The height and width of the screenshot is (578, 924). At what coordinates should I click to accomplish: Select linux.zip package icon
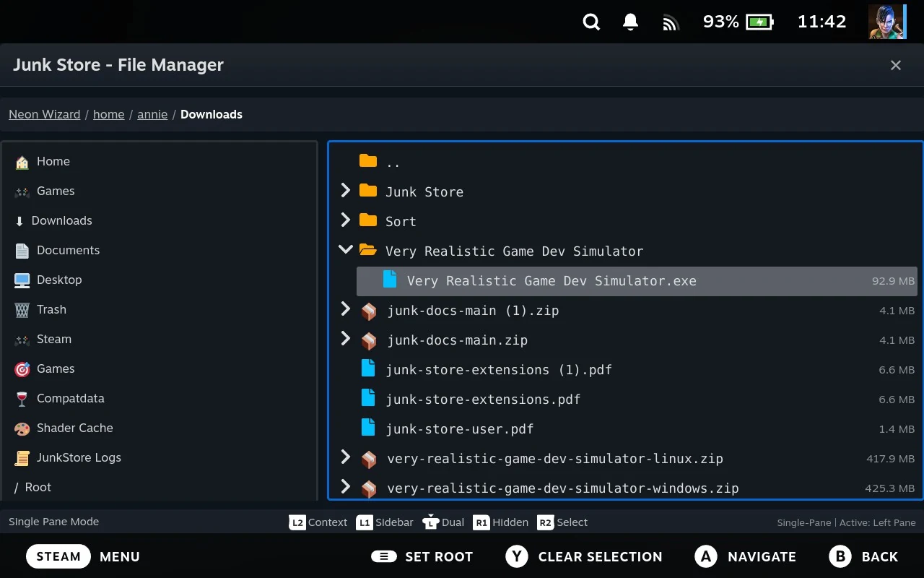[x=369, y=459]
